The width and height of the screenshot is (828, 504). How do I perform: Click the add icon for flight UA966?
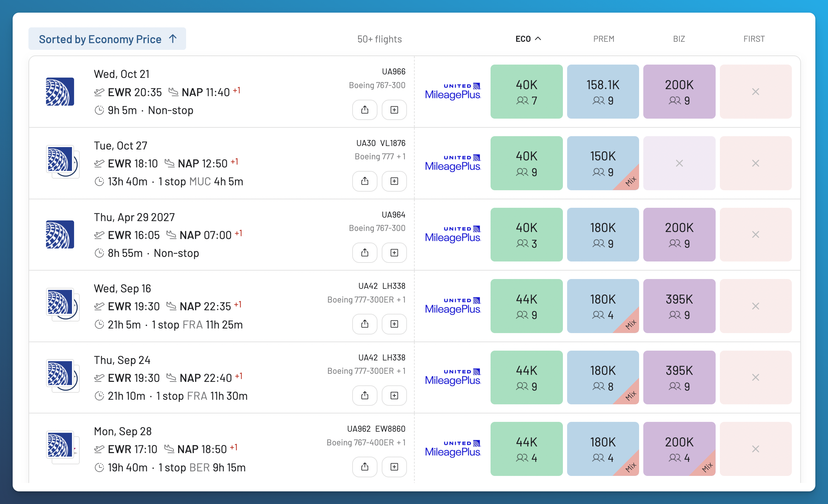tap(394, 110)
